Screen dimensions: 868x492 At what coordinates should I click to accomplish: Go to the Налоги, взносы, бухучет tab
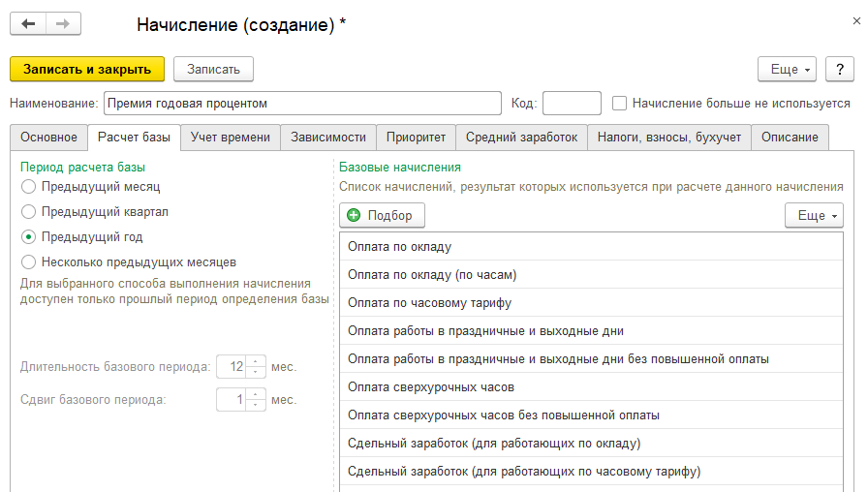point(668,138)
